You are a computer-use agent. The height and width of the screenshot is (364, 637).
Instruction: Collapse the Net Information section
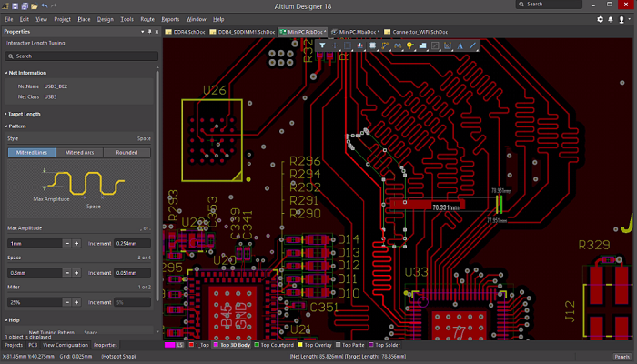tap(6, 73)
